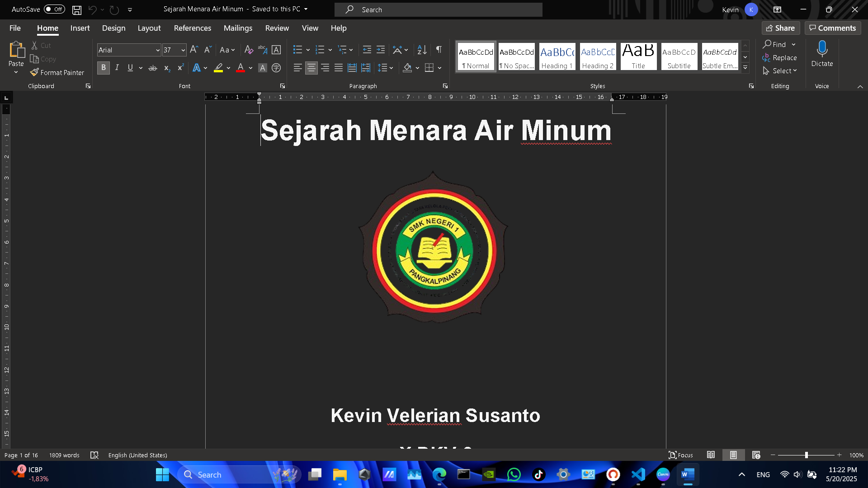868x488 pixels.
Task: Apply red font color
Action: tap(241, 68)
